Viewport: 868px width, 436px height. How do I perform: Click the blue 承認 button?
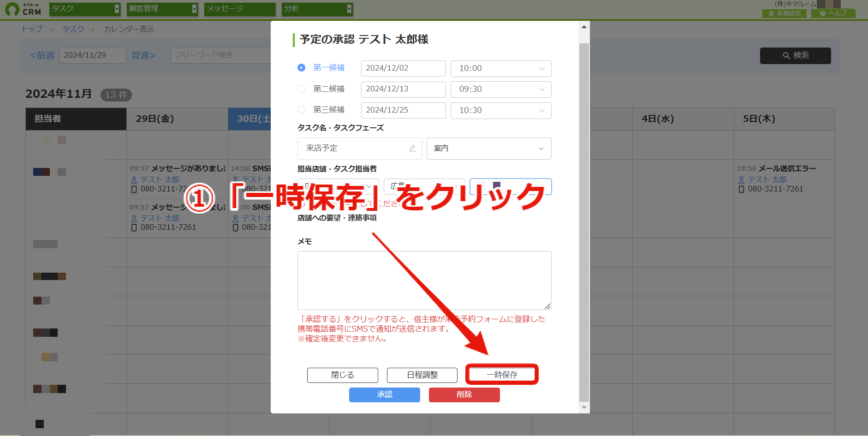point(385,395)
